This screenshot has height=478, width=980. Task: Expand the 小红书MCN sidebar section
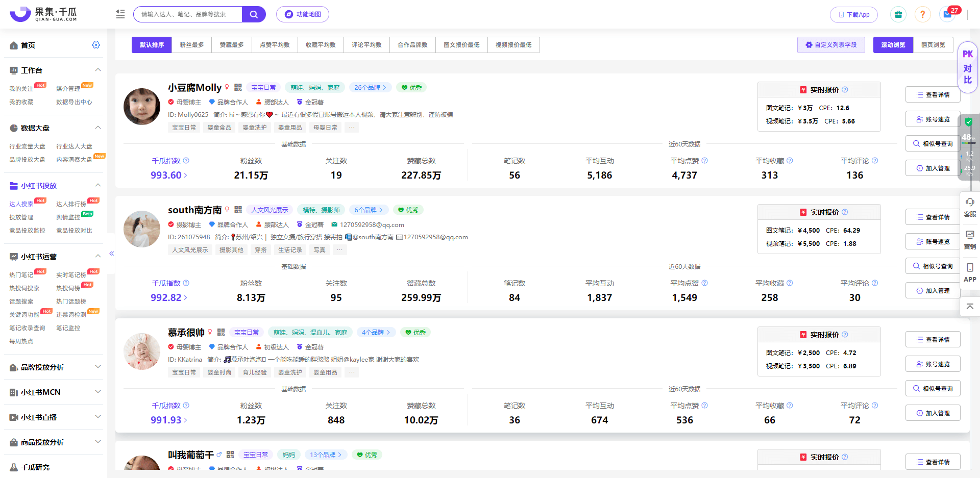tap(98, 392)
